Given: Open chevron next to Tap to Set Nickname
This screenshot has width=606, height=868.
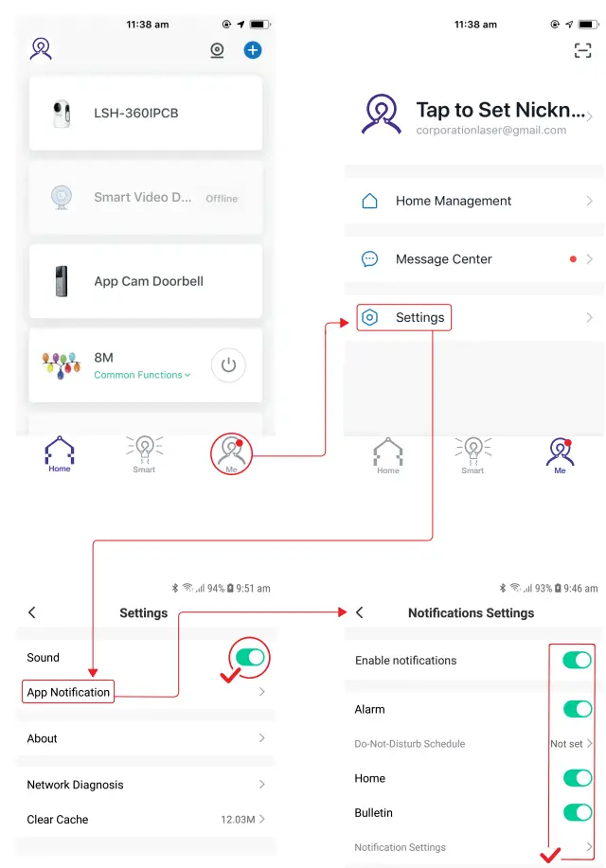Looking at the screenshot, I should click(589, 116).
